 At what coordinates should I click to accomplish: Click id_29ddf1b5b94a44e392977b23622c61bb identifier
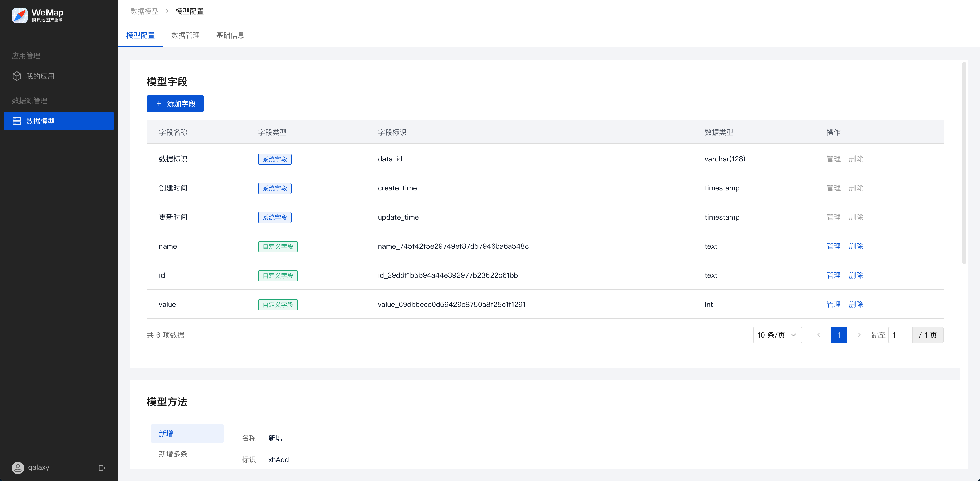point(448,275)
